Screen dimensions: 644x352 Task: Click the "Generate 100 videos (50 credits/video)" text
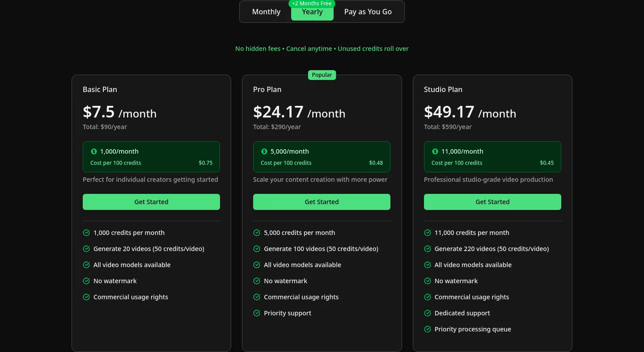click(321, 249)
